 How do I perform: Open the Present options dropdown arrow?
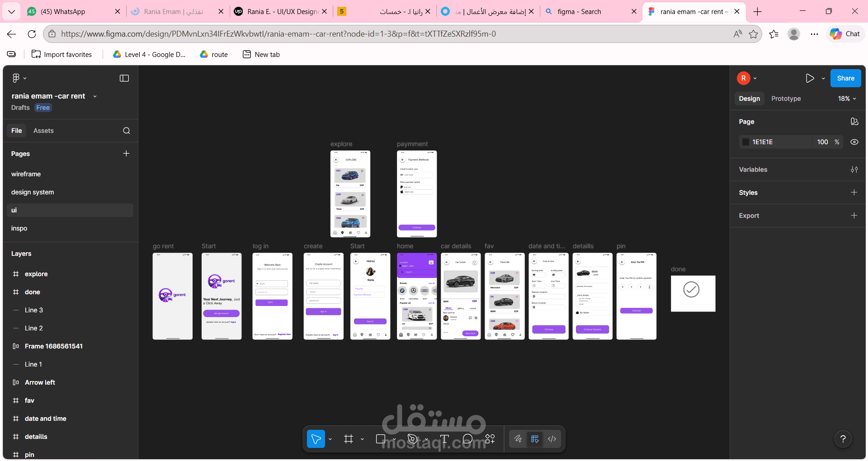coord(823,79)
